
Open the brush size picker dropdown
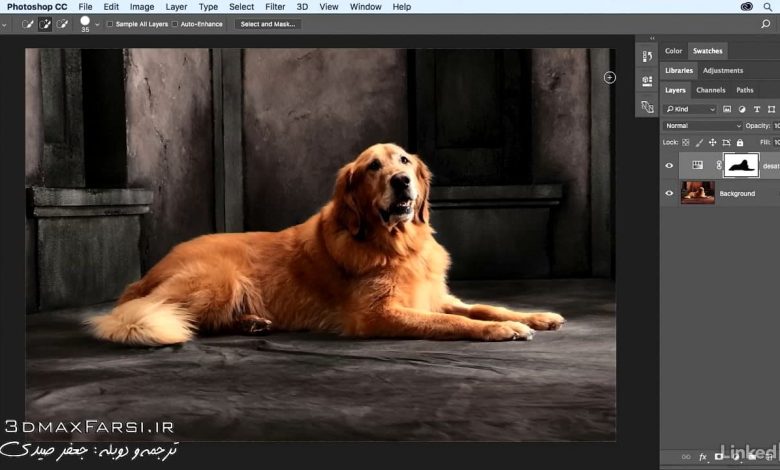(97, 23)
